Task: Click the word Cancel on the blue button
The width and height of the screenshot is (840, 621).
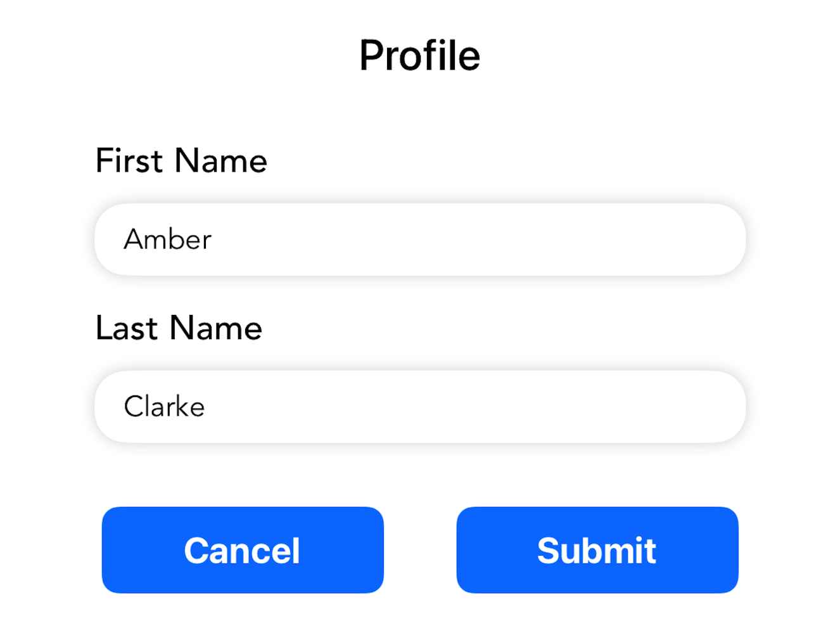Action: (x=242, y=550)
